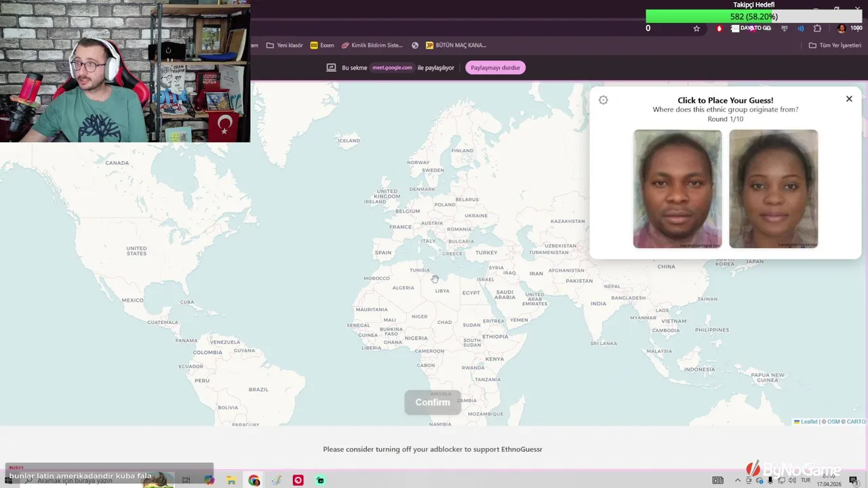Open the BÜTÜN MAÇ KANA... bookmark
868x488 pixels.
tap(456, 45)
